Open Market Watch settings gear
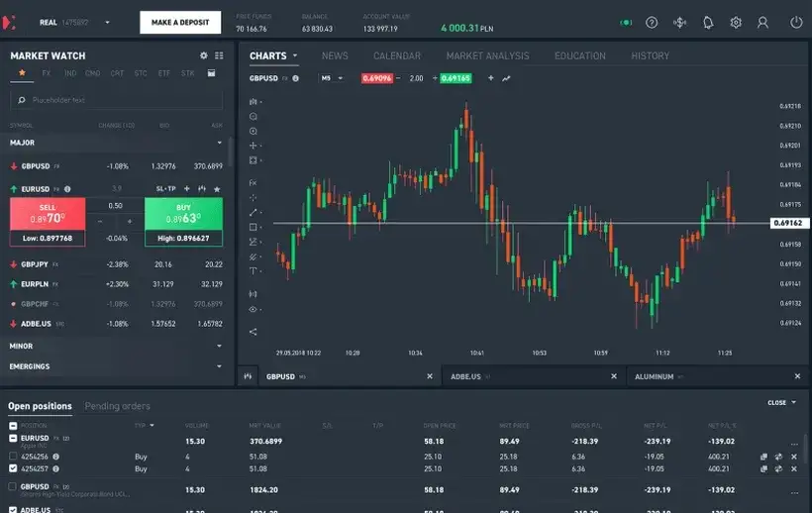This screenshot has width=812, height=513. [204, 56]
